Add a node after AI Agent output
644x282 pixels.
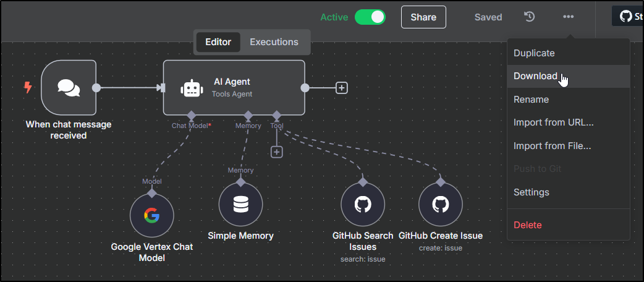tap(341, 88)
